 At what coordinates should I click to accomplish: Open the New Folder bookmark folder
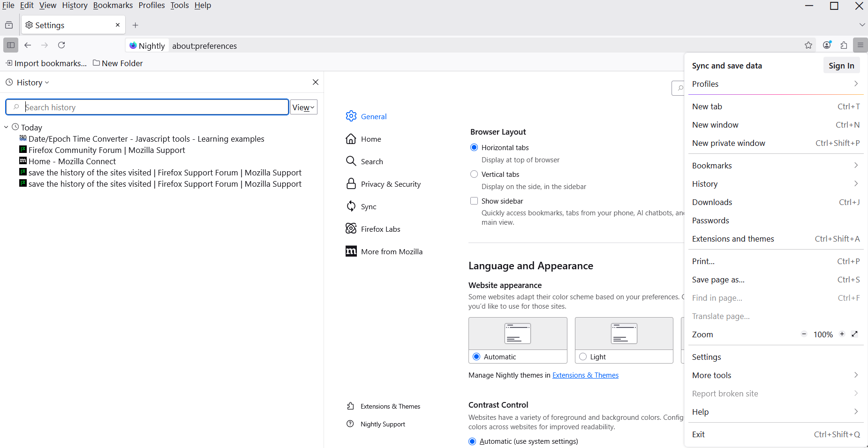pyautogui.click(x=118, y=63)
